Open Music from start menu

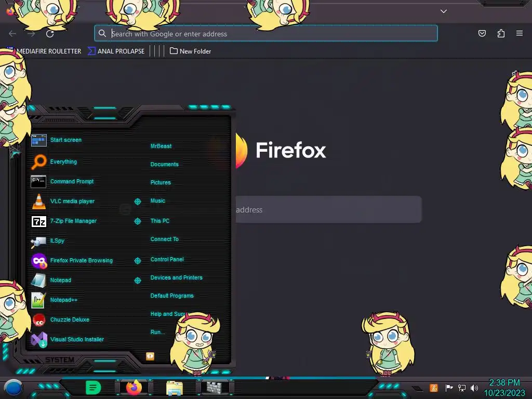pyautogui.click(x=158, y=201)
